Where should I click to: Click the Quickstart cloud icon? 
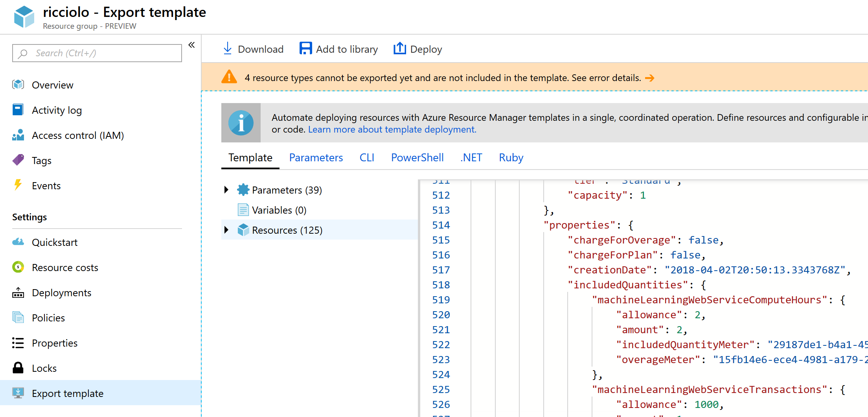[18, 242]
